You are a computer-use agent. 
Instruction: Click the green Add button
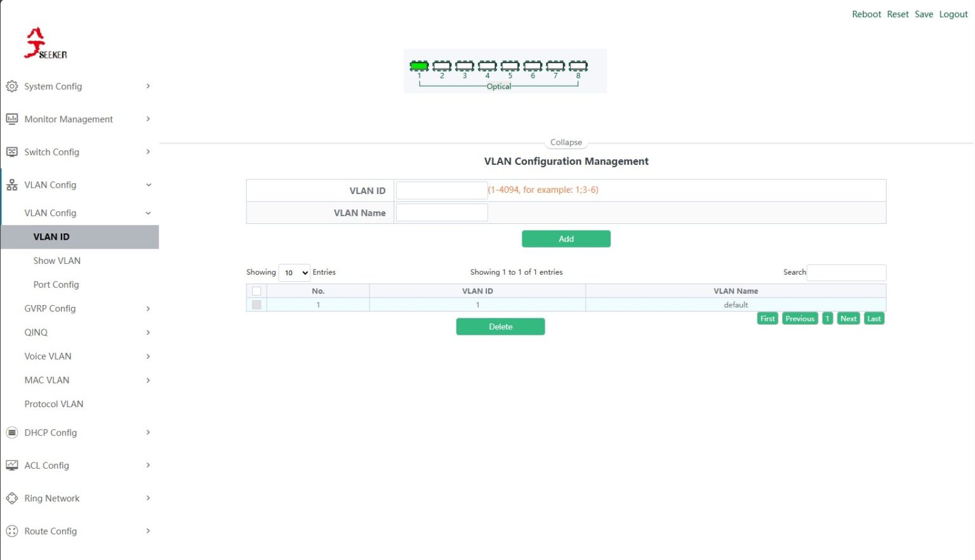tap(566, 239)
